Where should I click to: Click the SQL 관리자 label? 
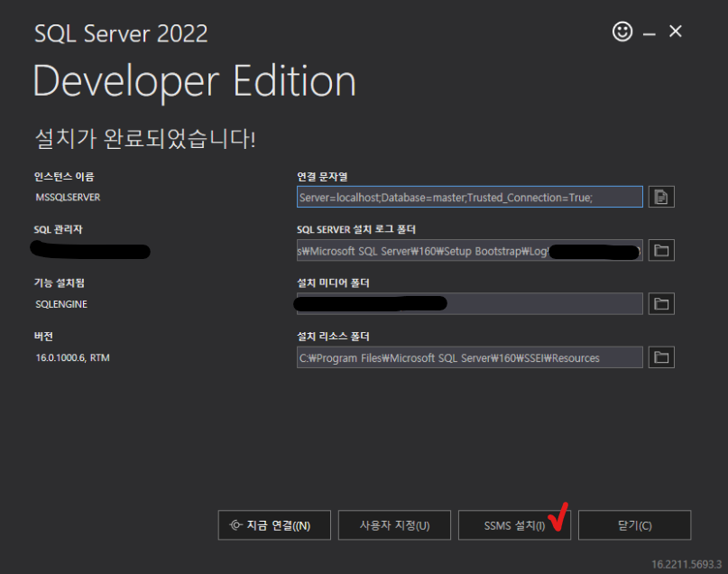click(x=58, y=229)
